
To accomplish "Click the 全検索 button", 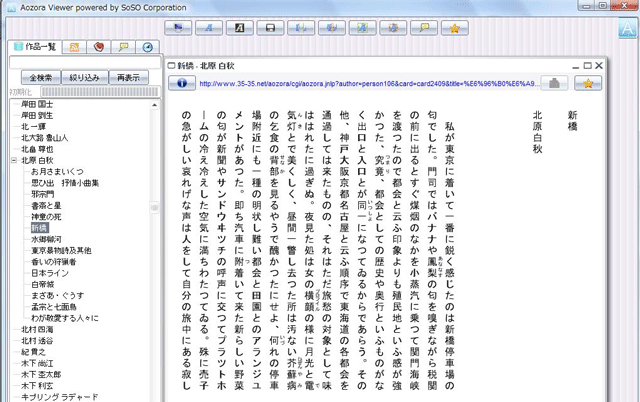I will 41,78.
